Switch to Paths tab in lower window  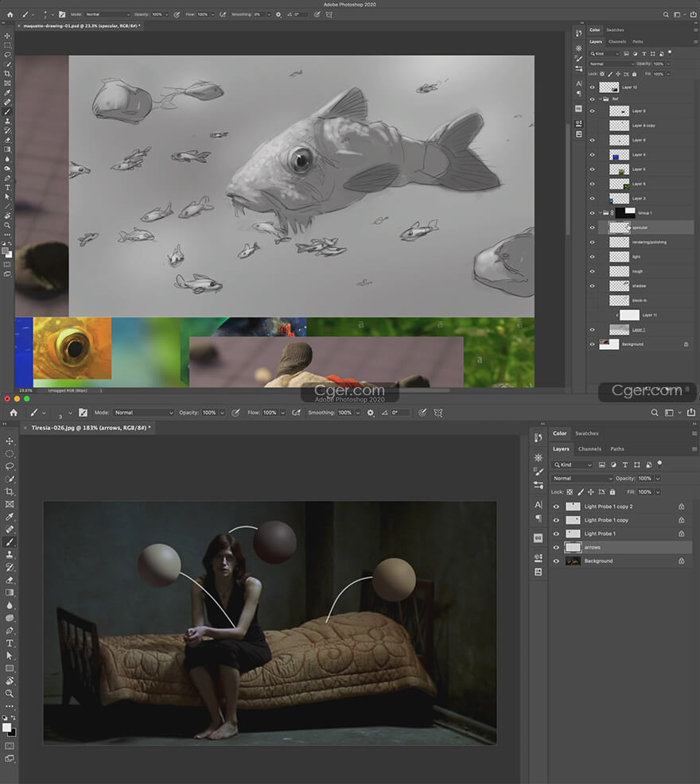[x=617, y=449]
